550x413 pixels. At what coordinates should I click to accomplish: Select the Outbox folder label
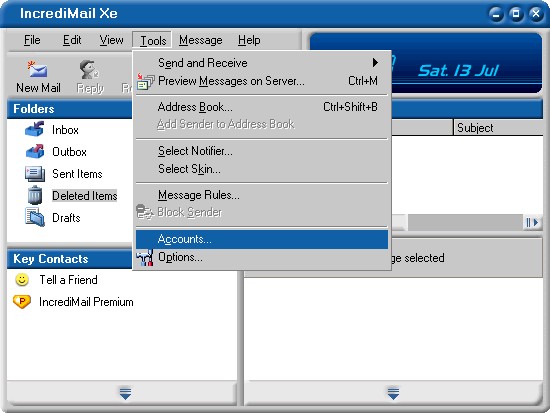pos(69,152)
